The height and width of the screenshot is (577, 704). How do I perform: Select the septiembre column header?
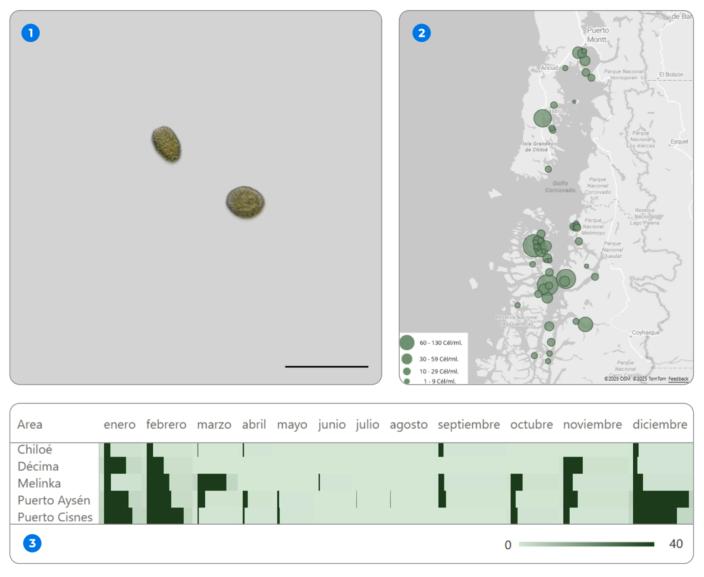coord(469,425)
